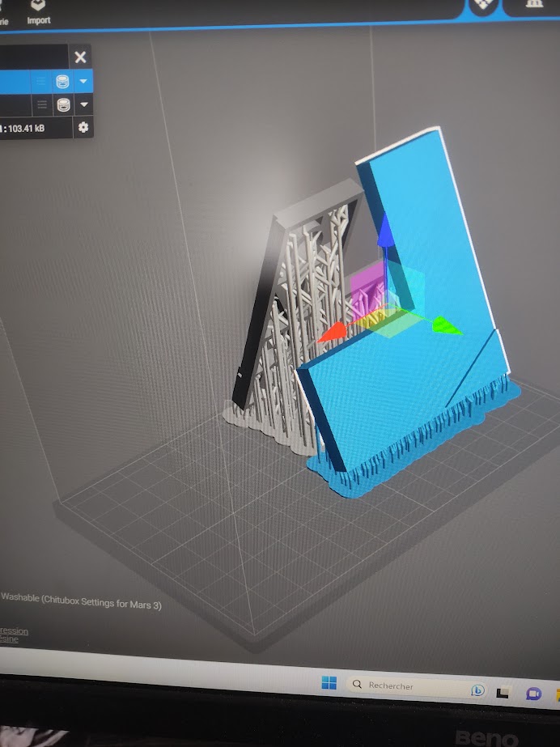The image size is (560, 747).
Task: Click the red X-axis arrow of the gizmo
Action: pyautogui.click(x=332, y=332)
